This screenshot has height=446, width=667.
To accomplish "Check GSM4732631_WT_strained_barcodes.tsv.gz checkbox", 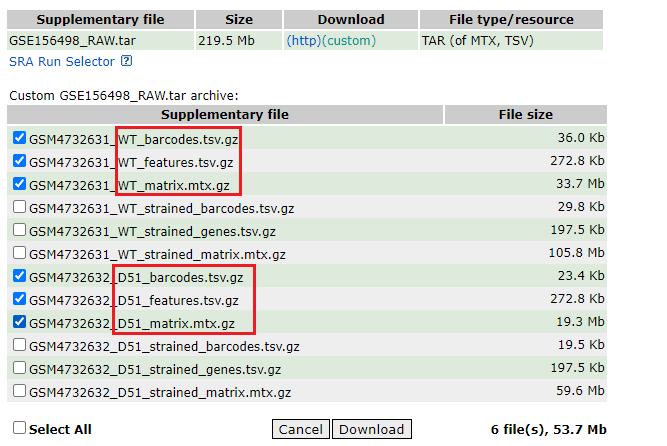I will click(19, 207).
